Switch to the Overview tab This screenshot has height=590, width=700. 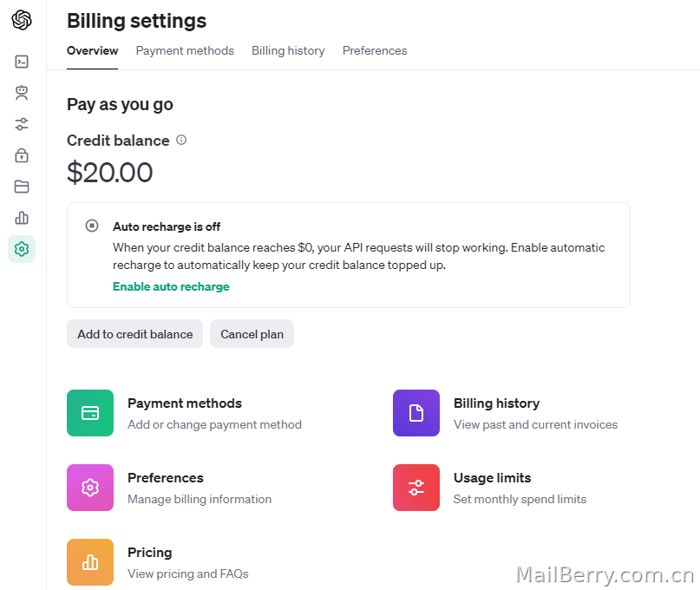[x=93, y=51]
